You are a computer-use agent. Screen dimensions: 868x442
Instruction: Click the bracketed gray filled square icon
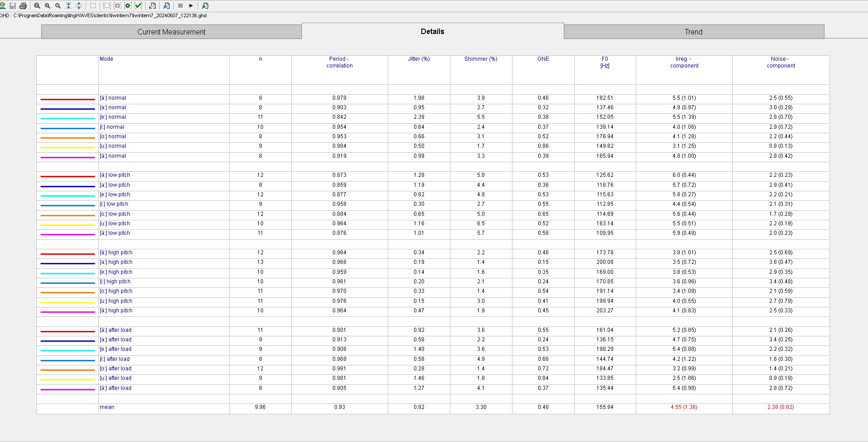117,6
